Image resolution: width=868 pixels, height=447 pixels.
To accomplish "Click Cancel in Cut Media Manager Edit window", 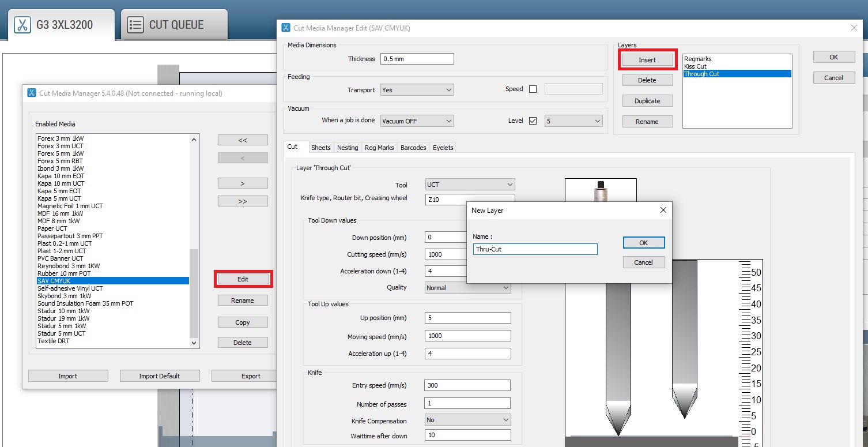I will 833,78.
